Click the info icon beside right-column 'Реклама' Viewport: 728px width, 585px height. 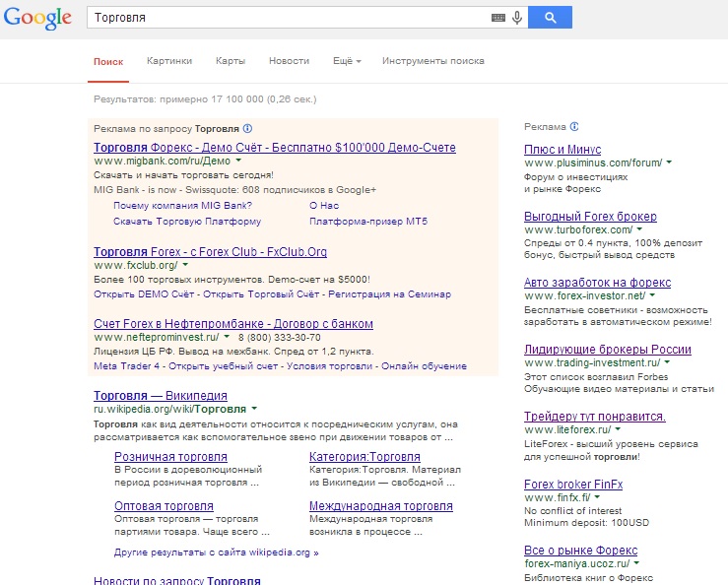pos(574,126)
